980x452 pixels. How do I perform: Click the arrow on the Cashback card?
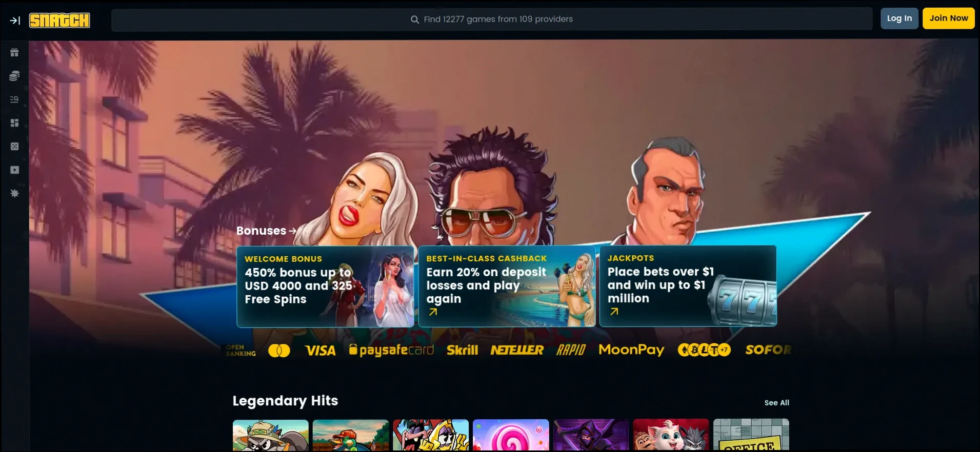point(433,312)
